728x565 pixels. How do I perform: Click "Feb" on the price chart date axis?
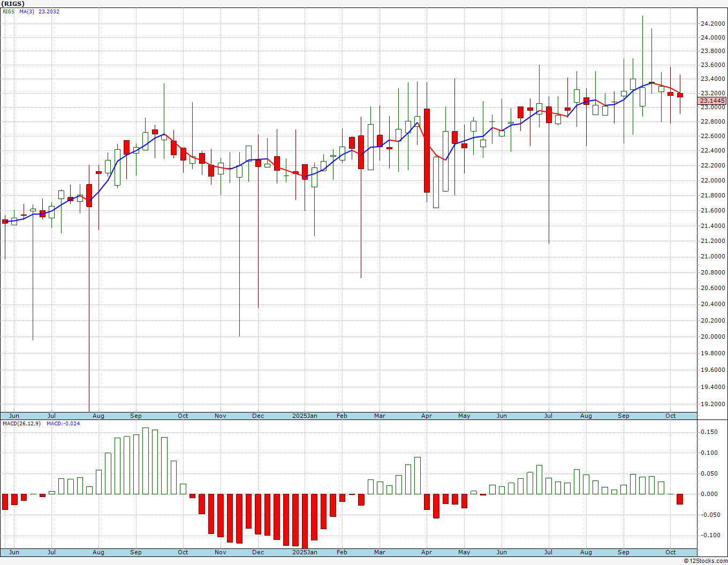[x=342, y=416]
